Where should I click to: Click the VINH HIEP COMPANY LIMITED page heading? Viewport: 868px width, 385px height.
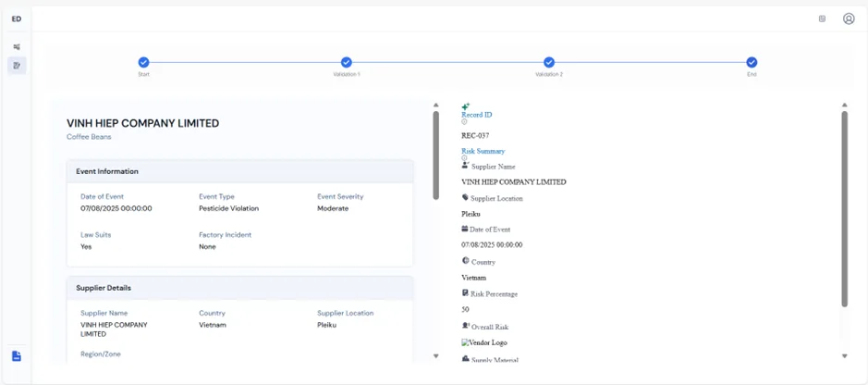coord(143,123)
